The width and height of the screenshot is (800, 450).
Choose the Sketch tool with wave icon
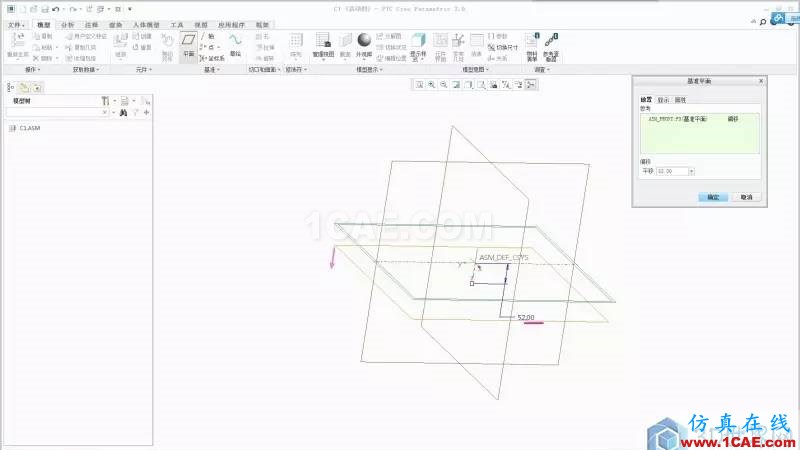[235, 45]
